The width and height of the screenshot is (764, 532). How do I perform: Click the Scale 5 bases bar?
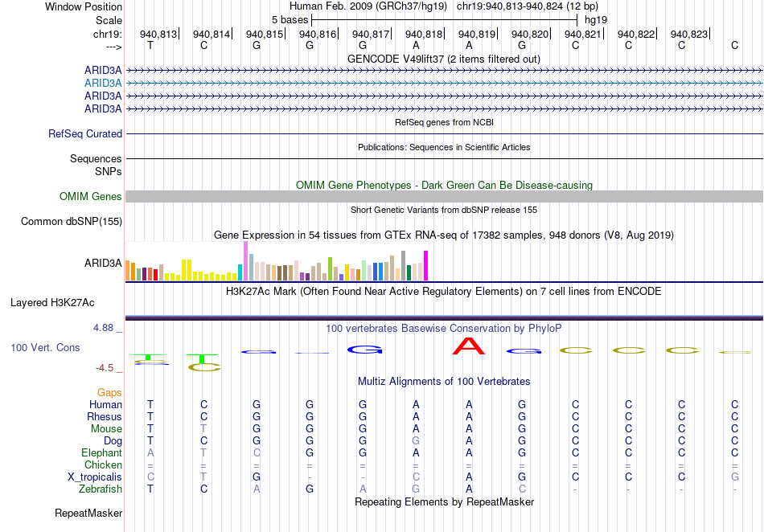(x=445, y=20)
